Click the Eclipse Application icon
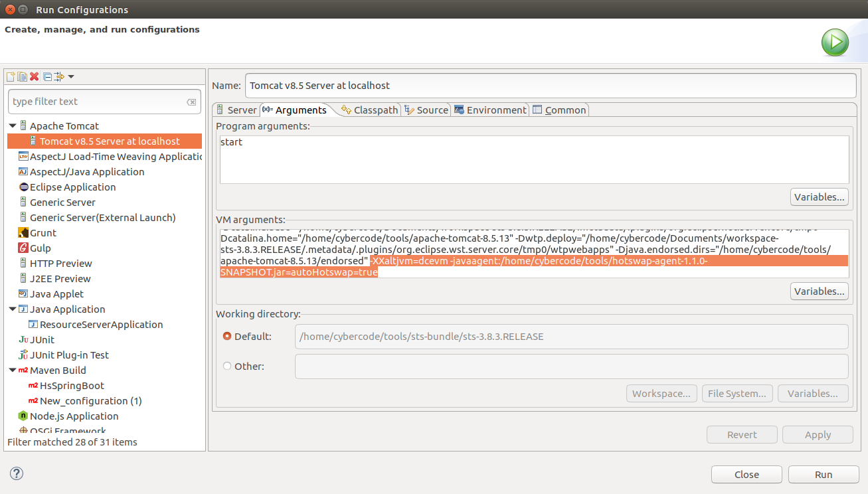 [x=24, y=187]
